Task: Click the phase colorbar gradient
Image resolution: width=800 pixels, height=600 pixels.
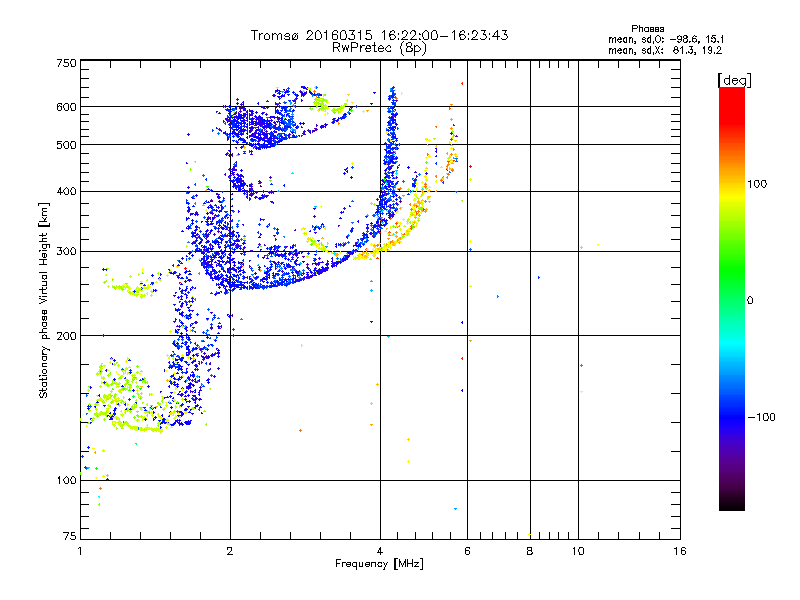Action: coord(732,299)
